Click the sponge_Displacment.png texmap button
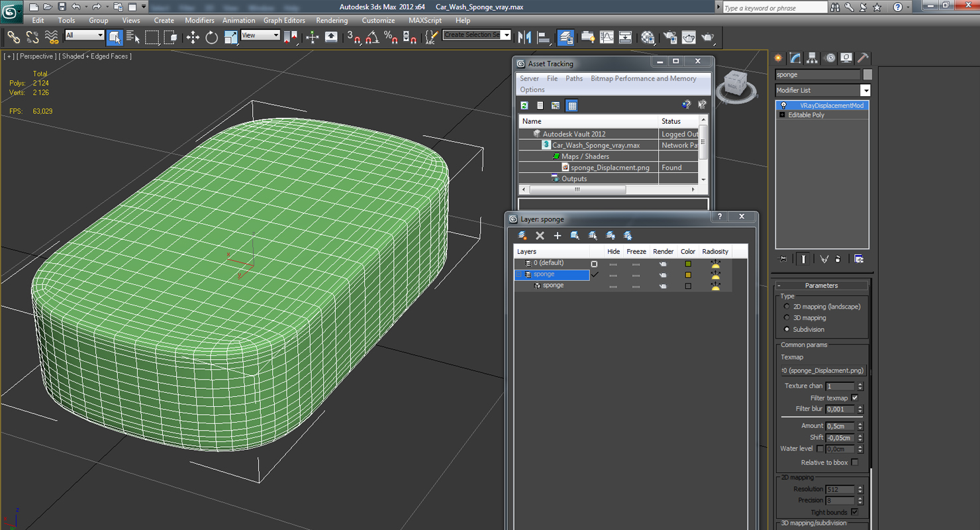The width and height of the screenshot is (980, 530). pyautogui.click(x=822, y=370)
